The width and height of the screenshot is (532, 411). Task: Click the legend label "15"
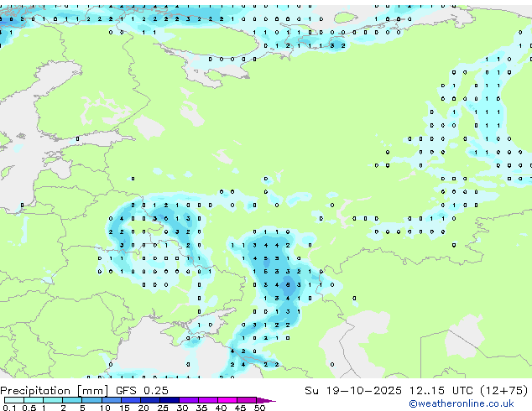124,408
